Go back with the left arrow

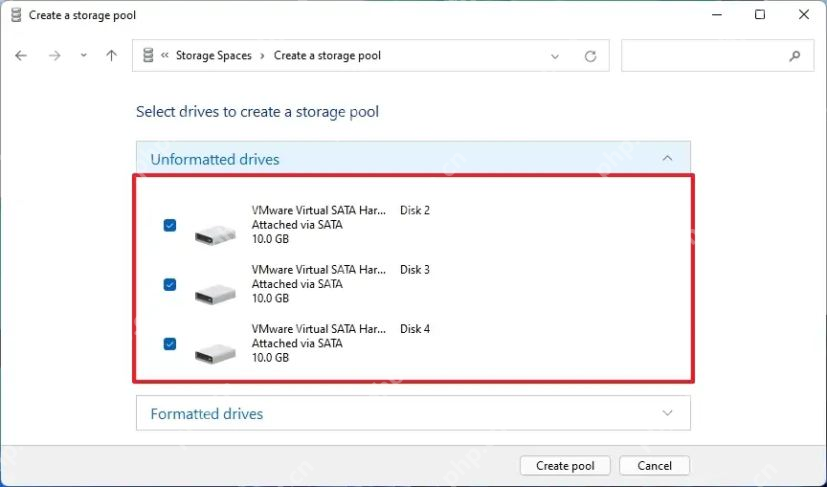[x=21, y=55]
